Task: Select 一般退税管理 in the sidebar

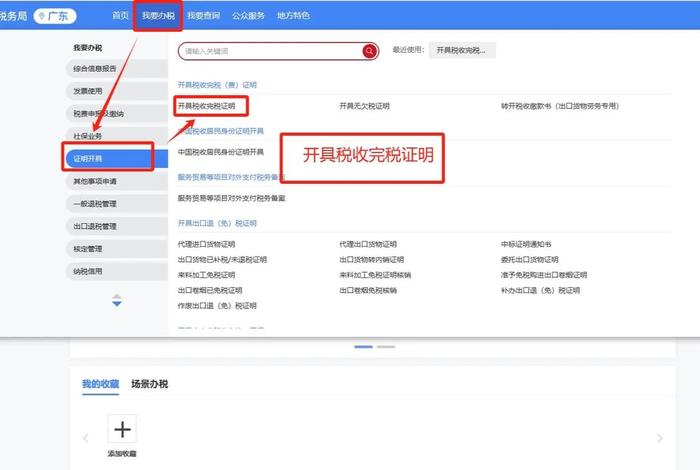Action: click(x=117, y=204)
